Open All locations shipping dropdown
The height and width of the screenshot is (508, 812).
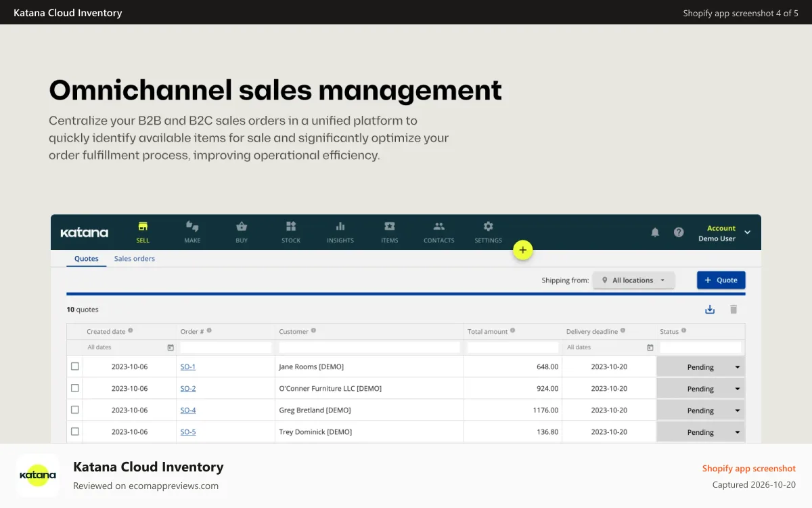click(x=634, y=280)
